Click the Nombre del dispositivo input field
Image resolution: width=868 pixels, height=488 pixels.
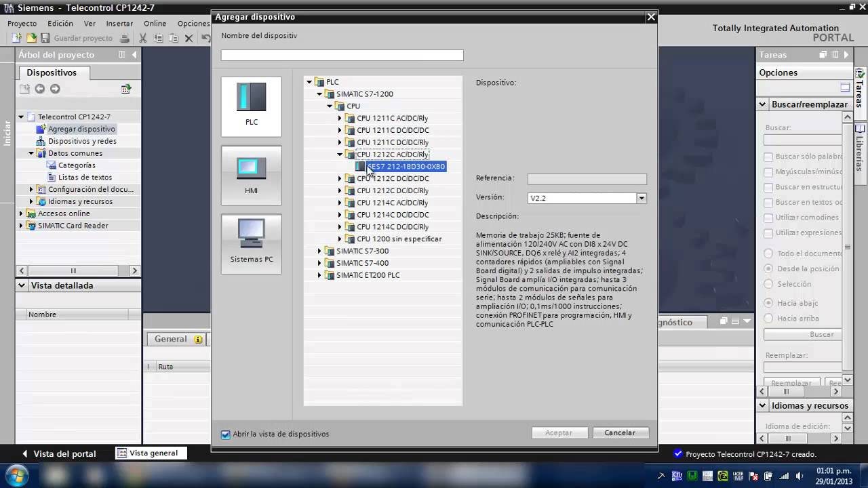pyautogui.click(x=342, y=56)
